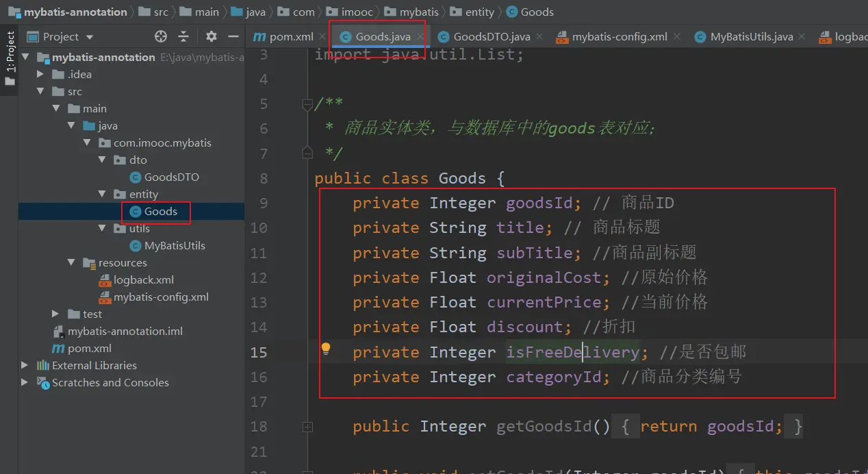Expand External Libraries node

(25, 366)
